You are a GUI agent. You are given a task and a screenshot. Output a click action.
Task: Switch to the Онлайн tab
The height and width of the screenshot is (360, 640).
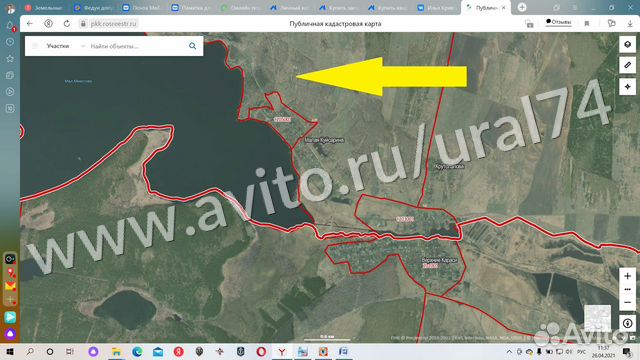pyautogui.click(x=241, y=8)
